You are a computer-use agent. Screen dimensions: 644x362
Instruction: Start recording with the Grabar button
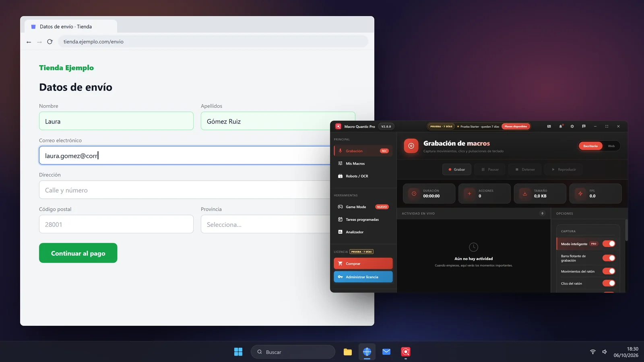(457, 169)
